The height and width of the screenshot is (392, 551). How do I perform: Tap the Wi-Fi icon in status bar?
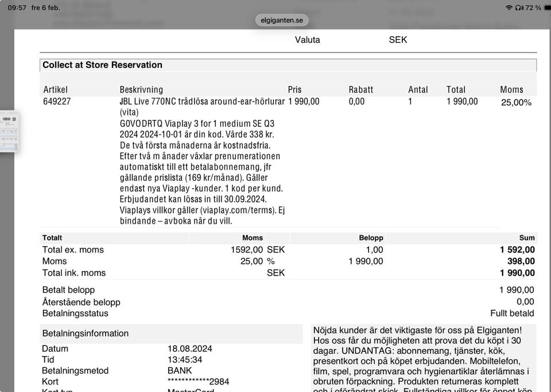point(509,7)
